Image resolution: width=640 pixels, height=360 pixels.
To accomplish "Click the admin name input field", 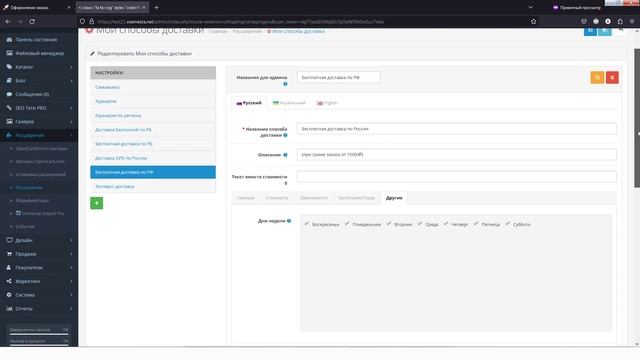I will pos(338,77).
